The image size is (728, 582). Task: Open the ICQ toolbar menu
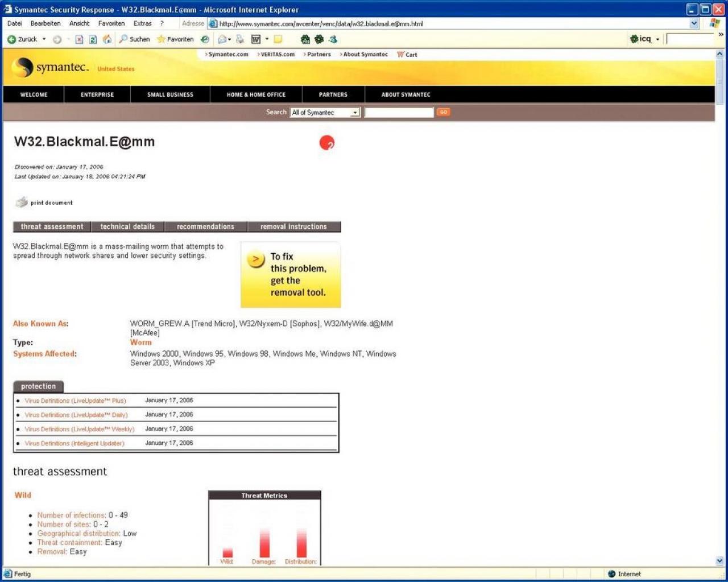tap(644, 39)
